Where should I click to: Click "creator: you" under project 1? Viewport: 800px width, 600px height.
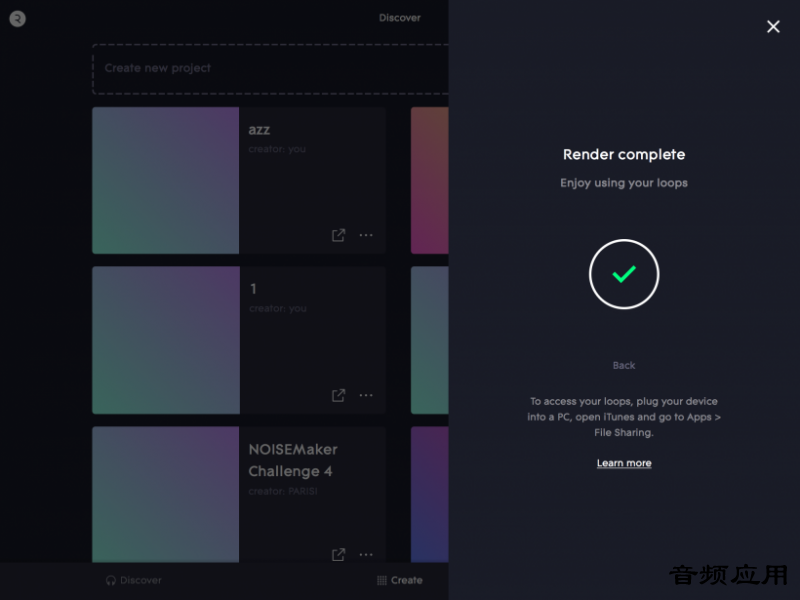coord(278,308)
